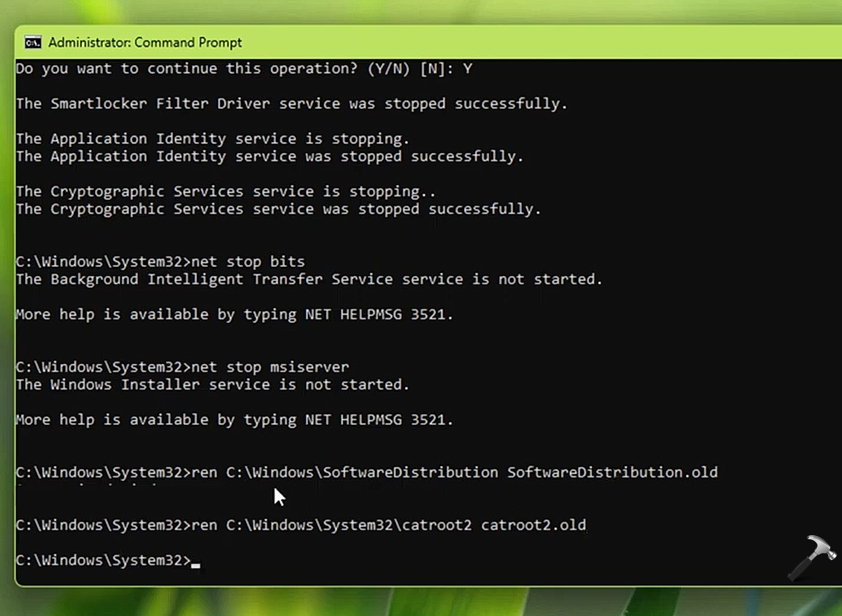Screen dimensions: 842x616
Task: Click the Administrator: Command Prompt title text
Action: (x=145, y=42)
